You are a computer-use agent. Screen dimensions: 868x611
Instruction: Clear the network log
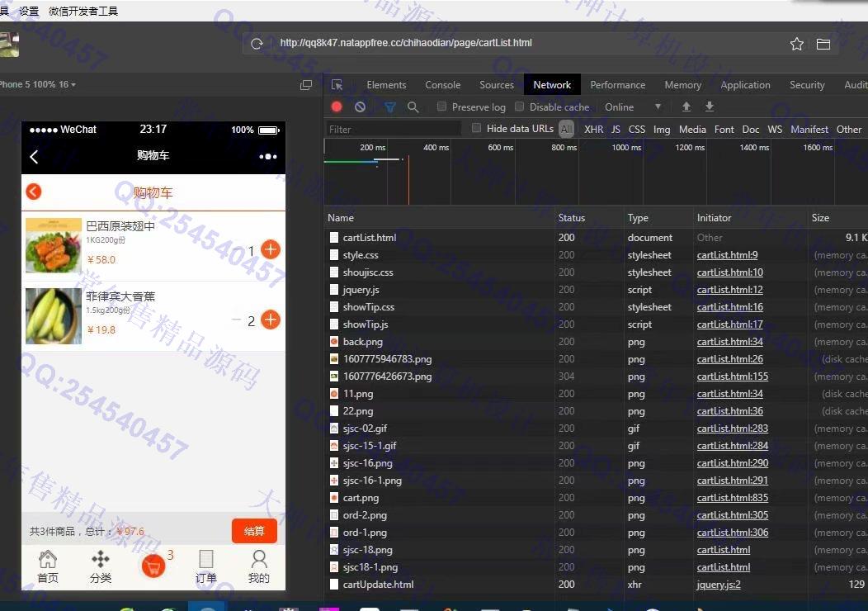coord(360,107)
